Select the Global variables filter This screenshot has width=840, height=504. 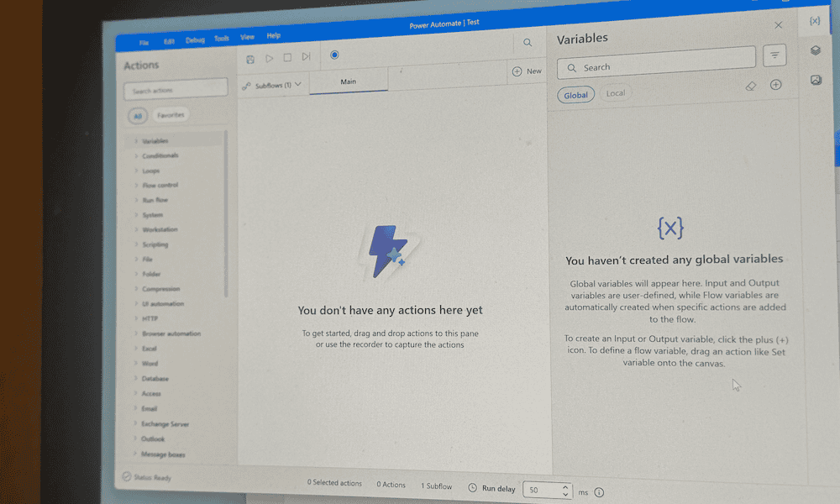[576, 95]
